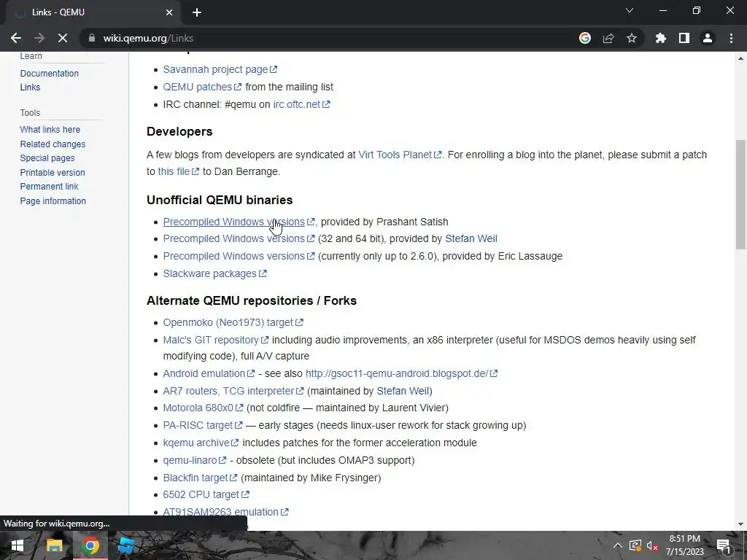Screen dimensions: 747x560
Task: Open the blue app icon next to Chrome in taskbar
Action: [126, 545]
